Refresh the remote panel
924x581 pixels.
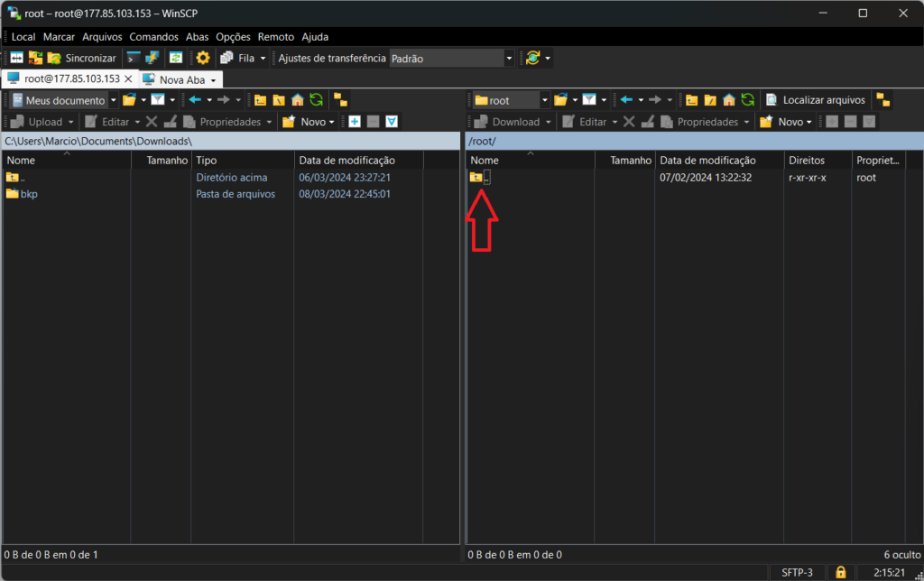tap(748, 100)
